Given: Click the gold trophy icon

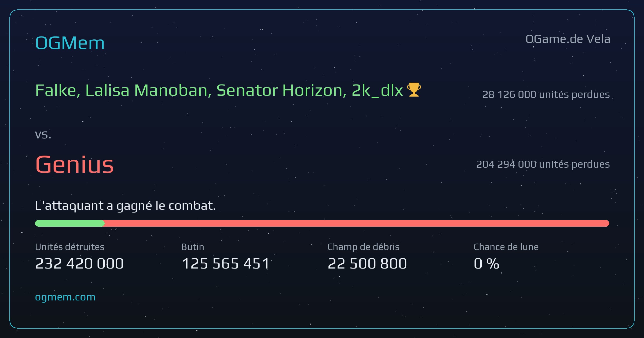Looking at the screenshot, I should click(x=414, y=90).
